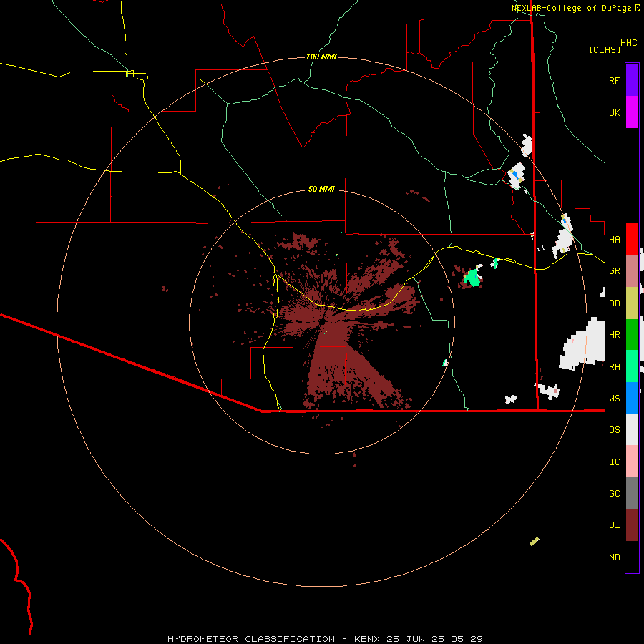Image resolution: width=644 pixels, height=644 pixels.
Task: Click the Hydrometeor Classification KEMX title caption
Action: [325, 639]
